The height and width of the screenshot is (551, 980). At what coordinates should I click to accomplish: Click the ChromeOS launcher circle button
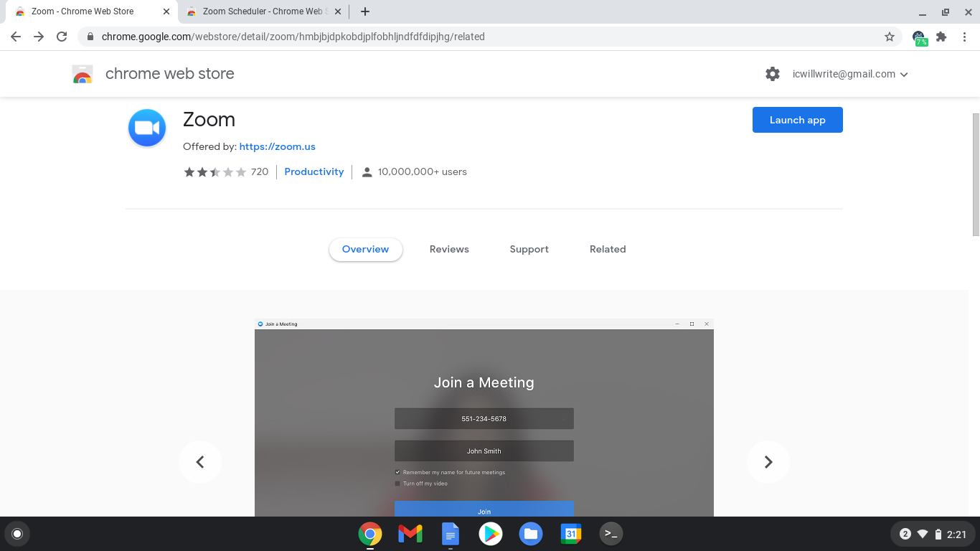17,534
